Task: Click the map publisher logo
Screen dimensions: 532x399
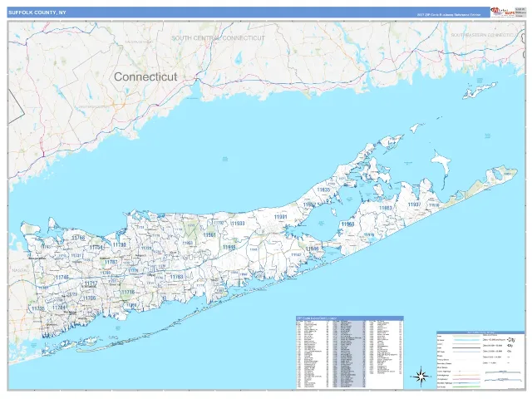Action: click(502, 12)
